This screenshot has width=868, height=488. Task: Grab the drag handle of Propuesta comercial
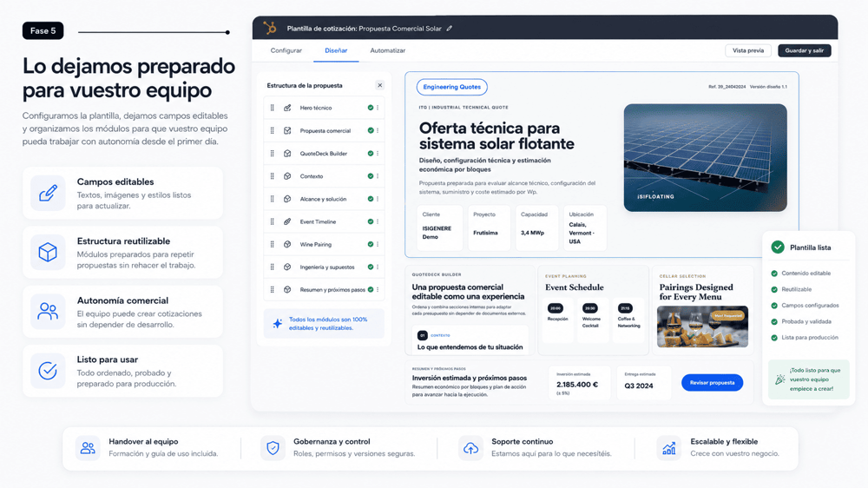[272, 131]
